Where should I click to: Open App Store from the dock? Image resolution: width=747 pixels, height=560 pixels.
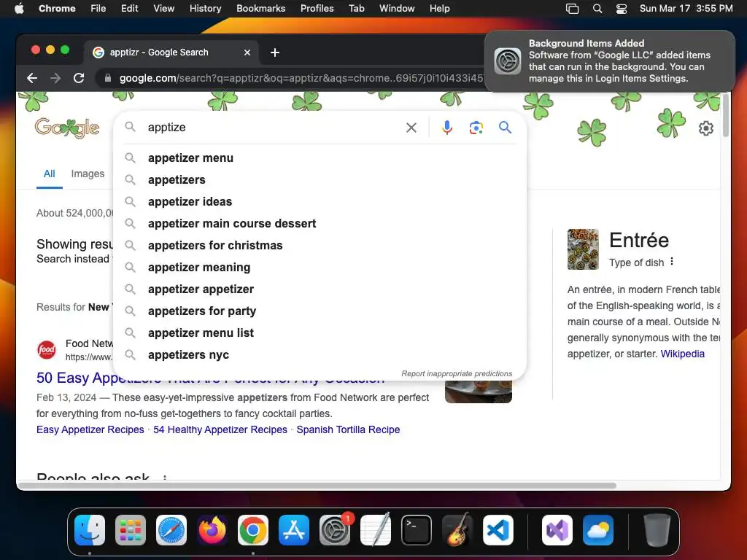(294, 530)
